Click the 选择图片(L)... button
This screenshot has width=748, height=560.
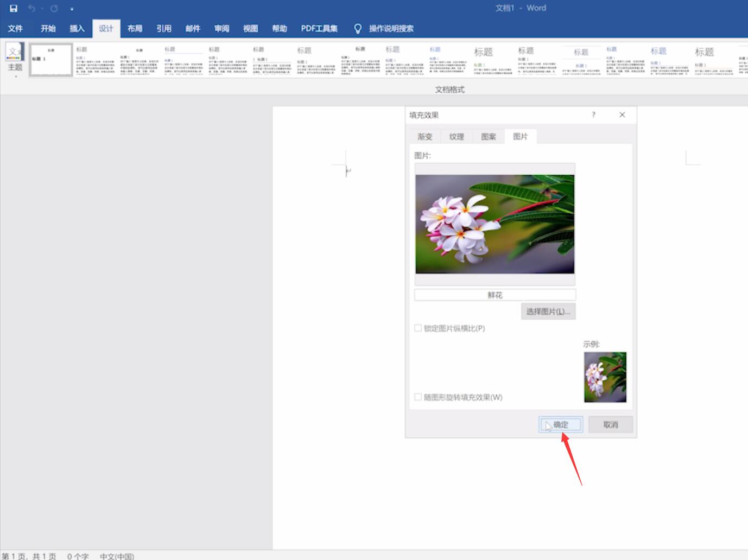(548, 311)
